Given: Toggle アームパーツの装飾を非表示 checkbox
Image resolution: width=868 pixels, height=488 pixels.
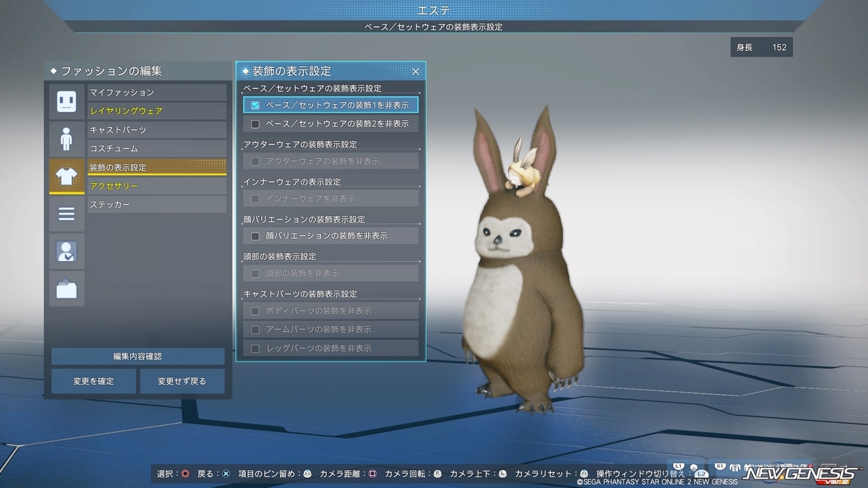Looking at the screenshot, I should click(255, 330).
